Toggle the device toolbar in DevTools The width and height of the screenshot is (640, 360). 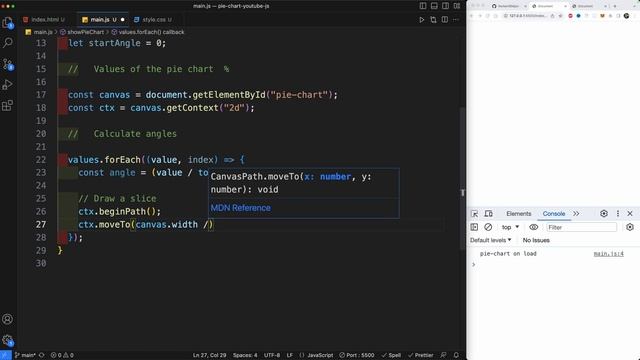pyautogui.click(x=489, y=213)
